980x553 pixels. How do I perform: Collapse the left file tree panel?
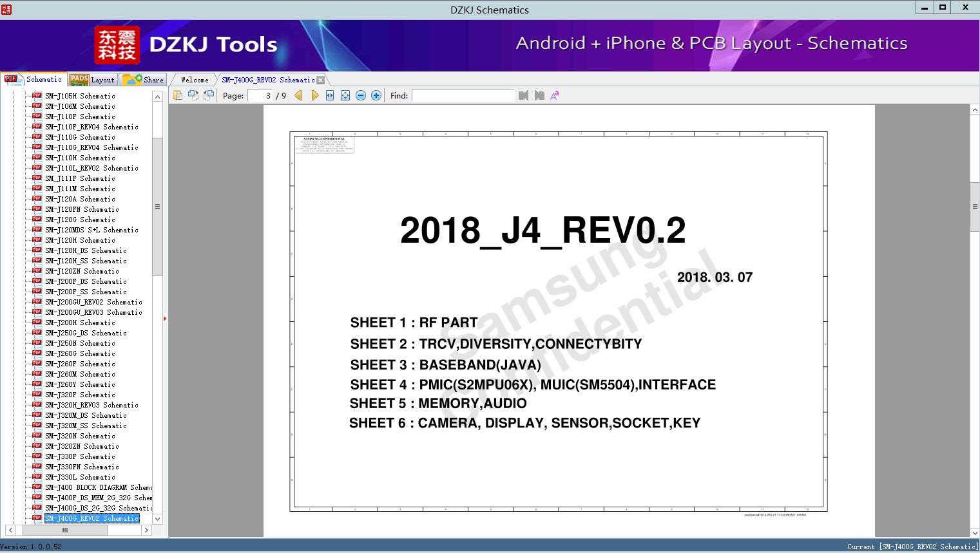tap(165, 319)
